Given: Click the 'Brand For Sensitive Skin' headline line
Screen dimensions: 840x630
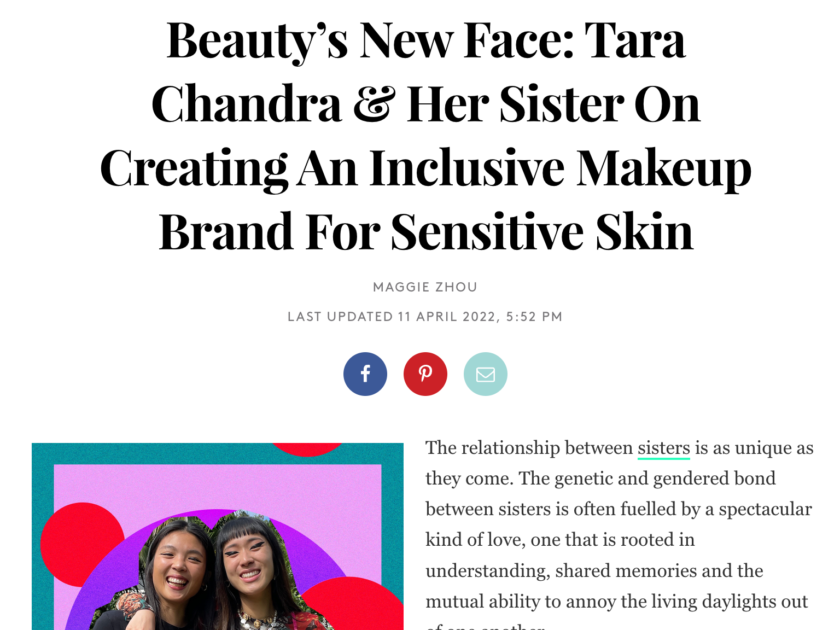Looking at the screenshot, I should 426,231.
